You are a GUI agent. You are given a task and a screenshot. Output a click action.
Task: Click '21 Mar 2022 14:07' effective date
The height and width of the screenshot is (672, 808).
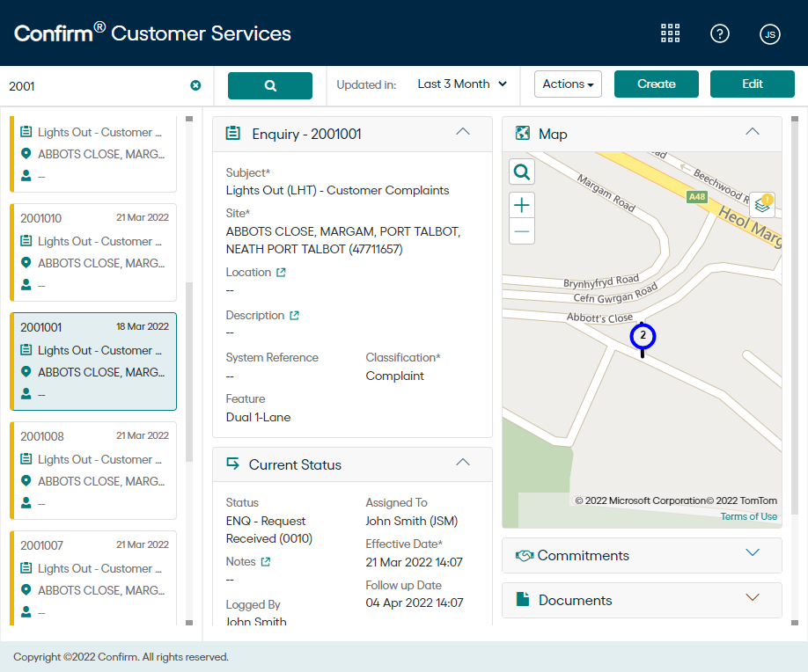(414, 562)
